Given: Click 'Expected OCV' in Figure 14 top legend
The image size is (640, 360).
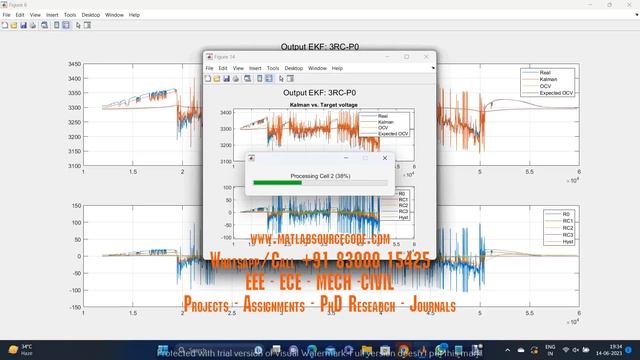Looking at the screenshot, I should click(x=393, y=134).
